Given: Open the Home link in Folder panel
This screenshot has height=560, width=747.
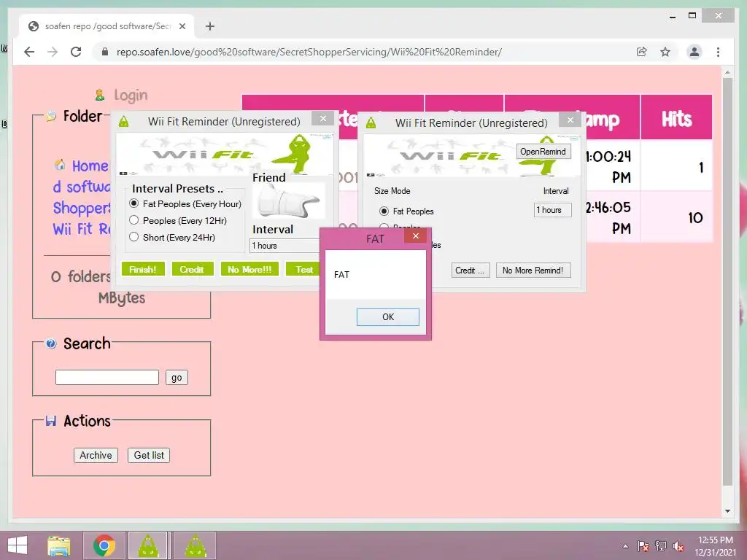Looking at the screenshot, I should (90, 166).
